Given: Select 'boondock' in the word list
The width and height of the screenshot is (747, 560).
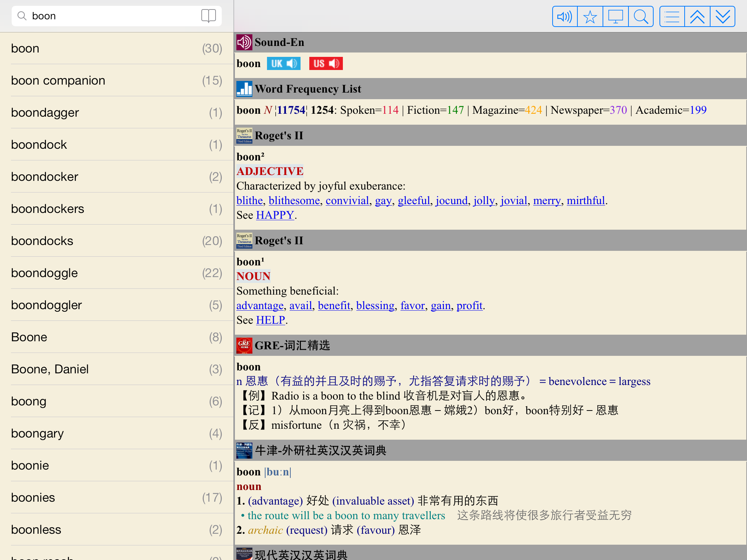Looking at the screenshot, I should [x=117, y=144].
